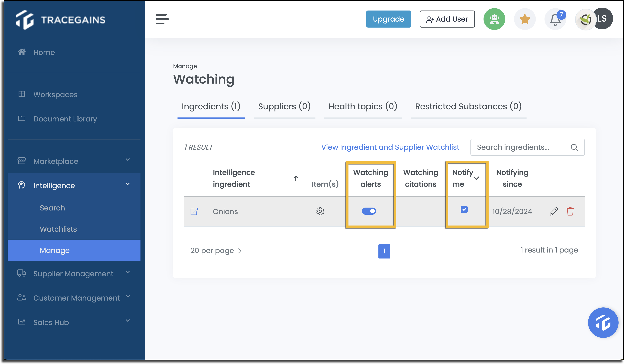Click the Intelligence brain icon
Screen dimensions: 624x364
pyautogui.click(x=22, y=185)
